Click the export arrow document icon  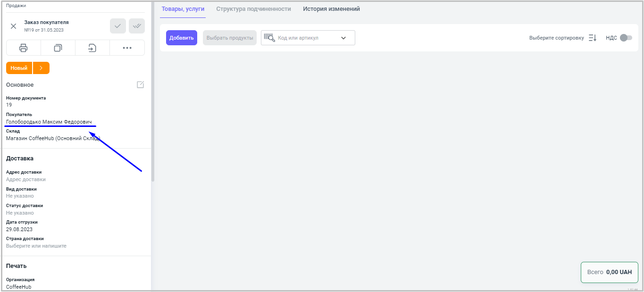92,48
